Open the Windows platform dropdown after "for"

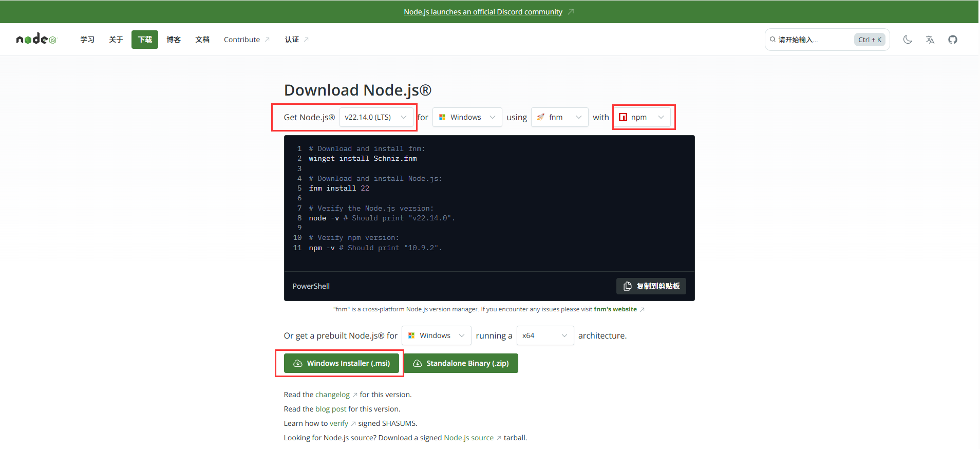click(467, 117)
